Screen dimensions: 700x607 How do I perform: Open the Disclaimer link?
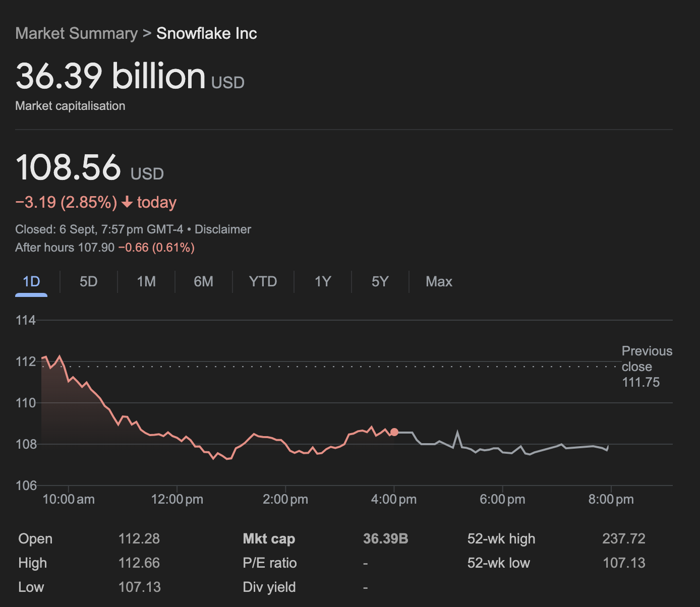click(223, 229)
